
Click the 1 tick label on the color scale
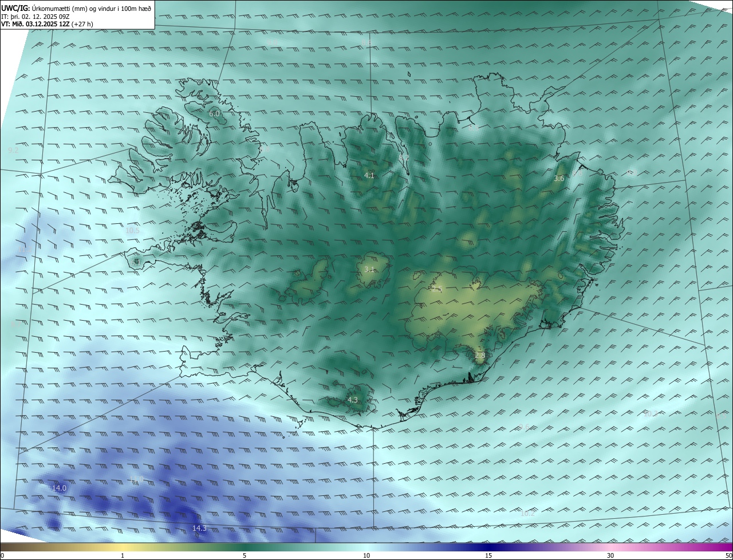click(x=123, y=555)
